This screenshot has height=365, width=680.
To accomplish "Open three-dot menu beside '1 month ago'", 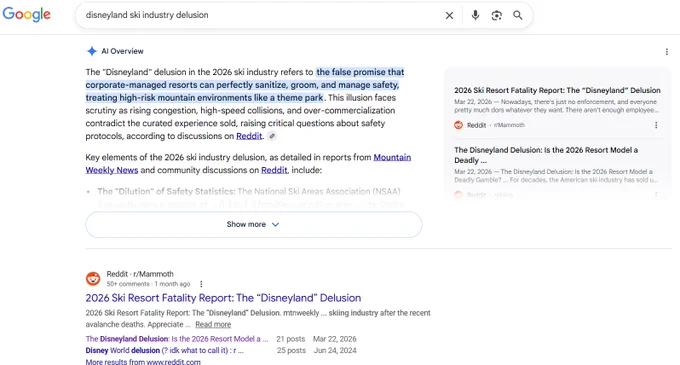I will [201, 284].
